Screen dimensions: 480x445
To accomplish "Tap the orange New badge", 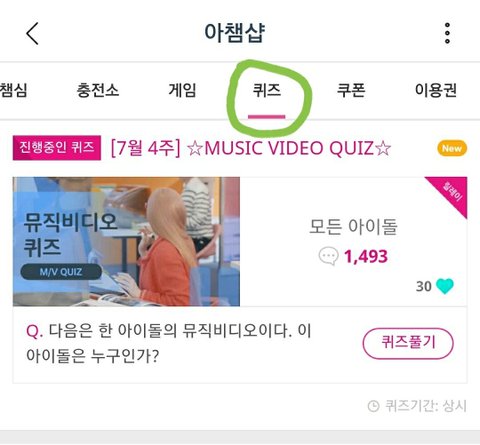I will (x=452, y=148).
